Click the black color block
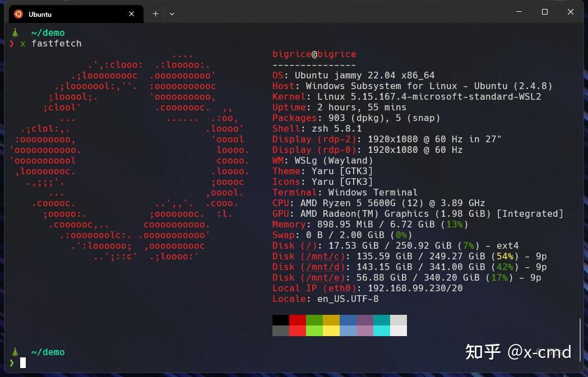Image resolution: width=588 pixels, height=377 pixels. pyautogui.click(x=280, y=320)
